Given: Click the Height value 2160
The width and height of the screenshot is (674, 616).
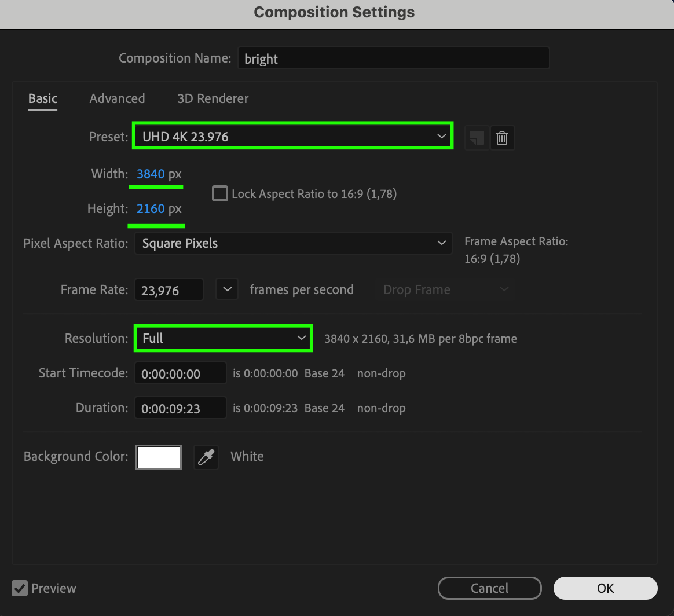Looking at the screenshot, I should 151,208.
